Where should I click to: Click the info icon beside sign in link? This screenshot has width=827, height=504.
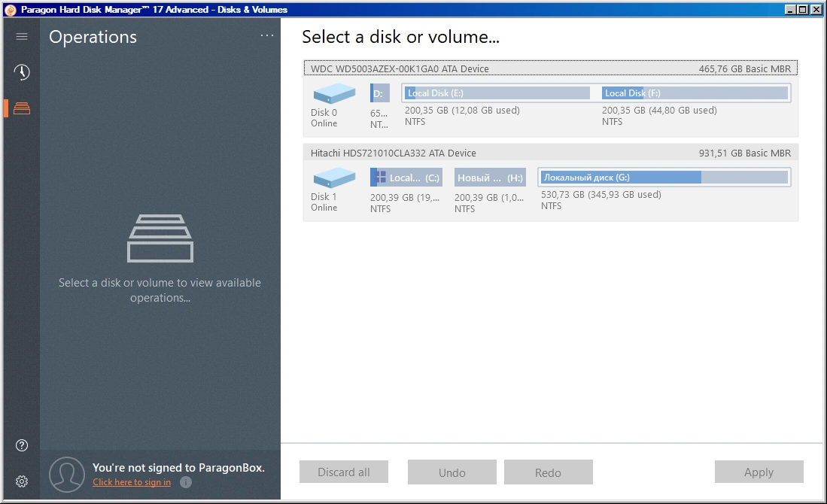tap(186, 482)
